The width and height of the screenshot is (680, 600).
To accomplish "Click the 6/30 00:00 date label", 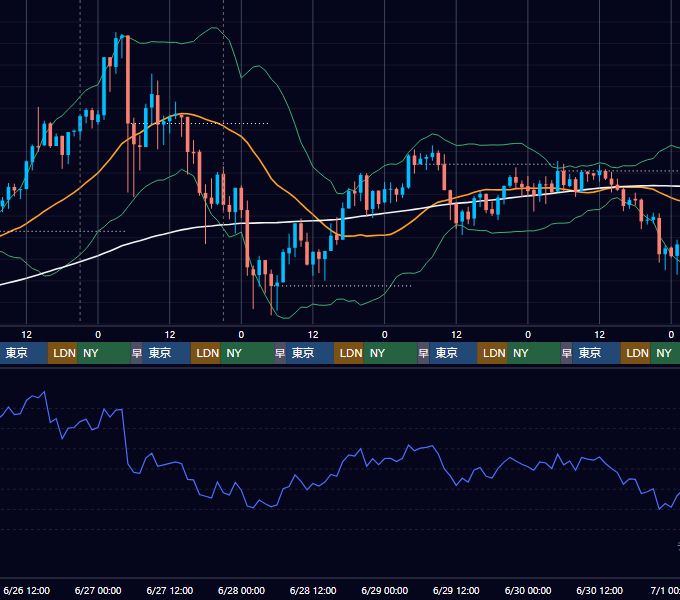I will 528,590.
